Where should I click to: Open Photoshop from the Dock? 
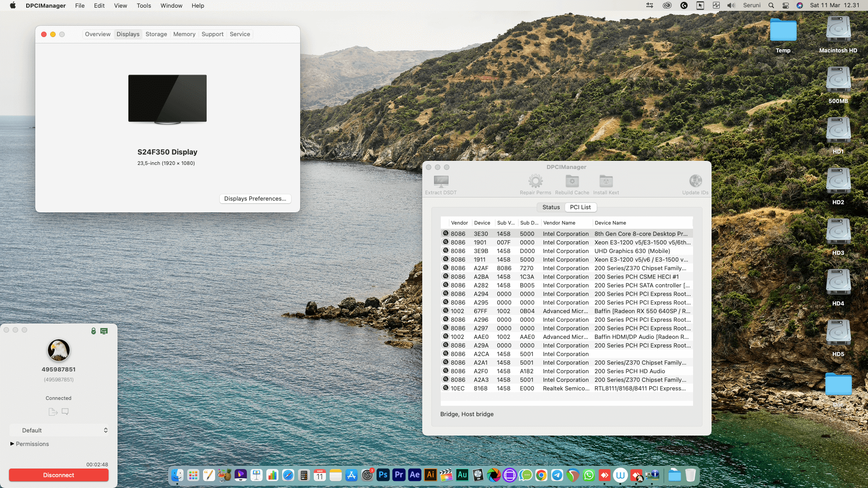pyautogui.click(x=383, y=475)
